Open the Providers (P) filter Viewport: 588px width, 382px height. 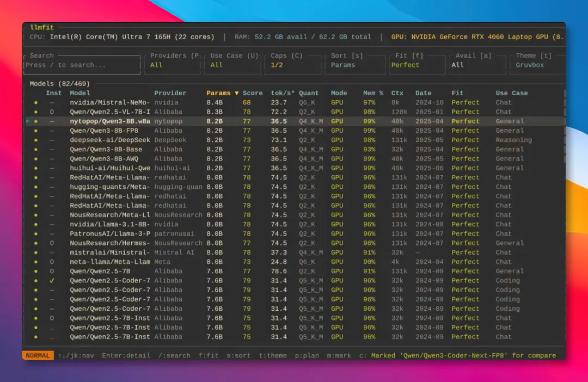pos(173,65)
